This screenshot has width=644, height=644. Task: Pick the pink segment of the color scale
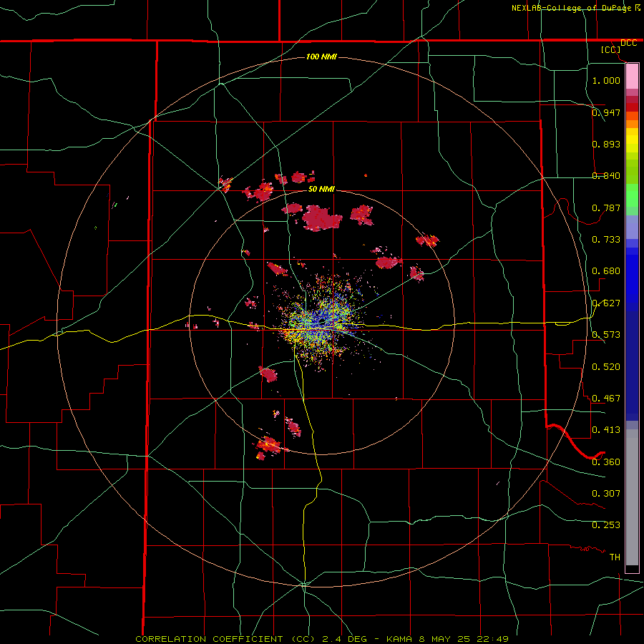click(632, 77)
